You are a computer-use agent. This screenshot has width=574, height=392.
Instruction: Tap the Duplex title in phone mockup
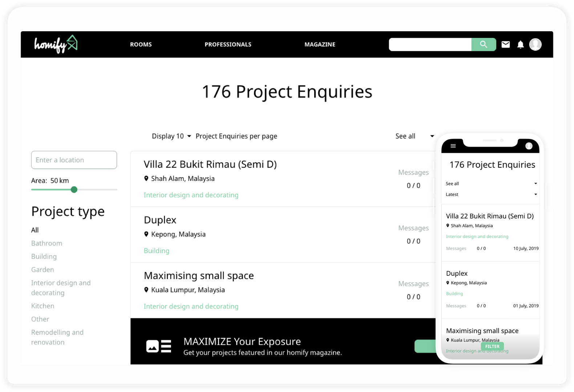(x=457, y=273)
